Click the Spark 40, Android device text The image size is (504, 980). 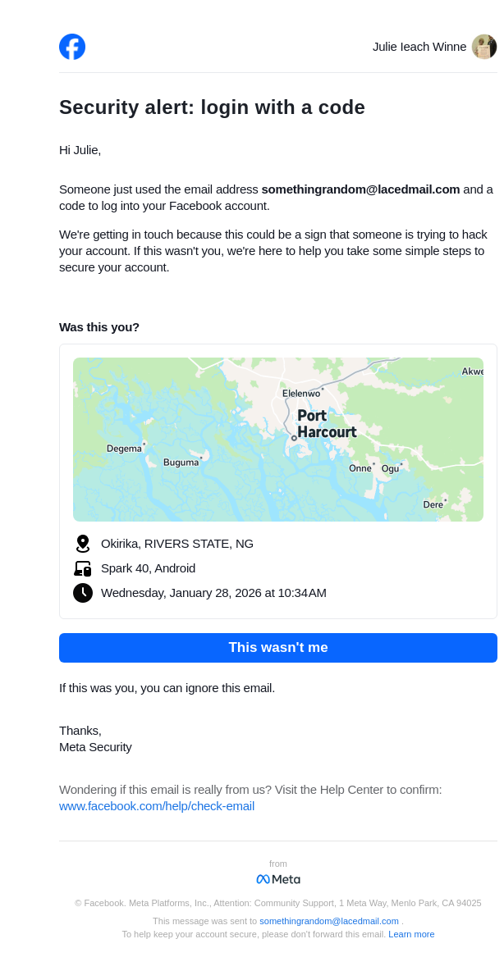click(149, 568)
